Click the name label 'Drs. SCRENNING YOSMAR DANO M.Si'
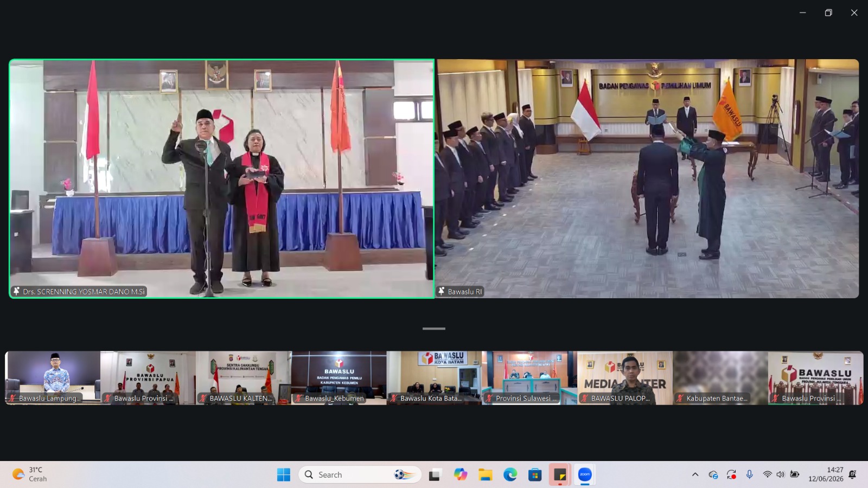The width and height of the screenshot is (868, 488). click(x=84, y=292)
